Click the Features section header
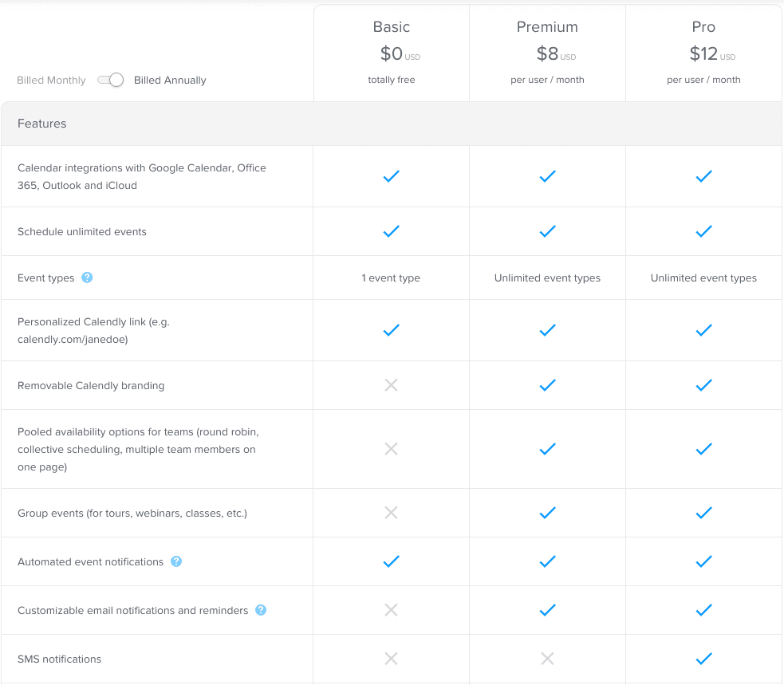The image size is (784, 685). point(42,124)
